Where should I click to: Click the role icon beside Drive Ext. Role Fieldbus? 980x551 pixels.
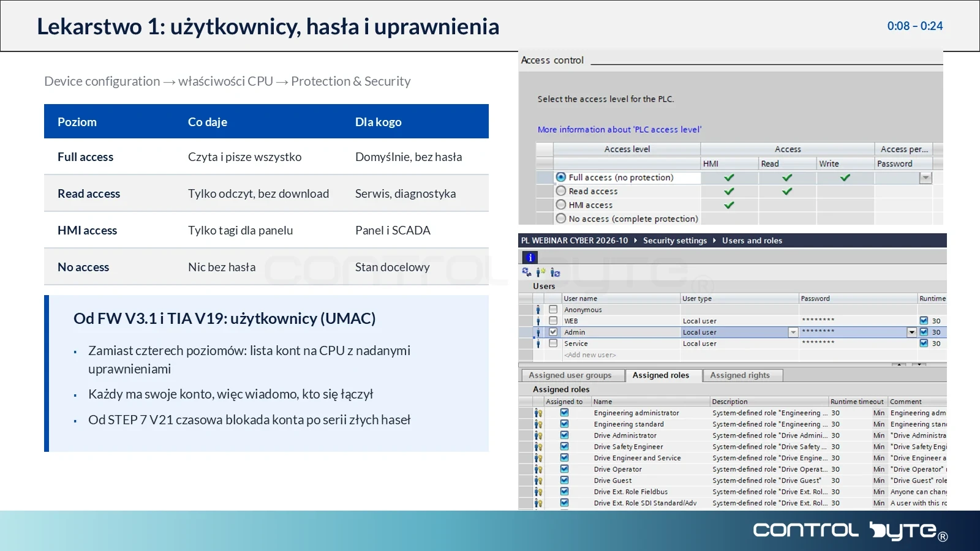click(x=538, y=492)
